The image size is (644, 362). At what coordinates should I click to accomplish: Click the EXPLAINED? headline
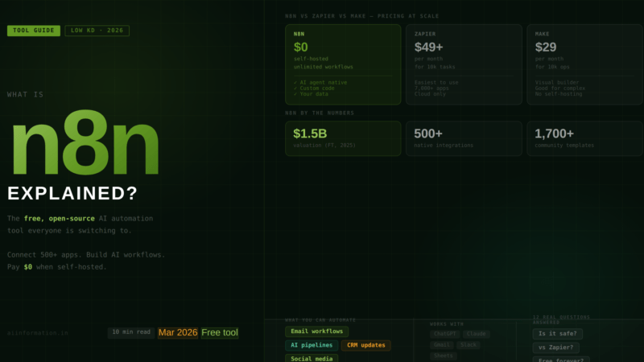(72, 193)
